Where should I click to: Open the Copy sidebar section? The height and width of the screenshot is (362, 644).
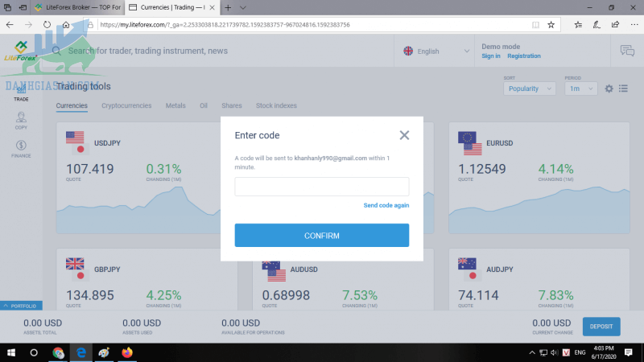21,121
